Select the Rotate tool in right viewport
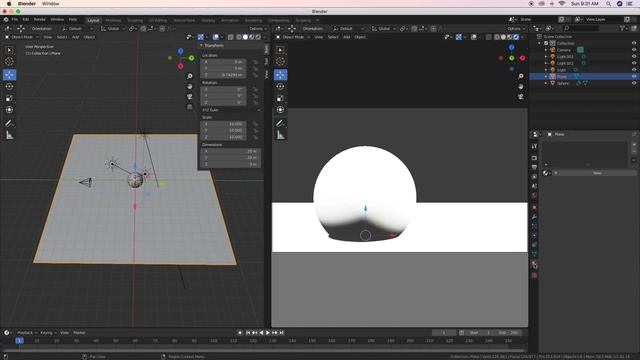The width and height of the screenshot is (640, 360). [280, 87]
